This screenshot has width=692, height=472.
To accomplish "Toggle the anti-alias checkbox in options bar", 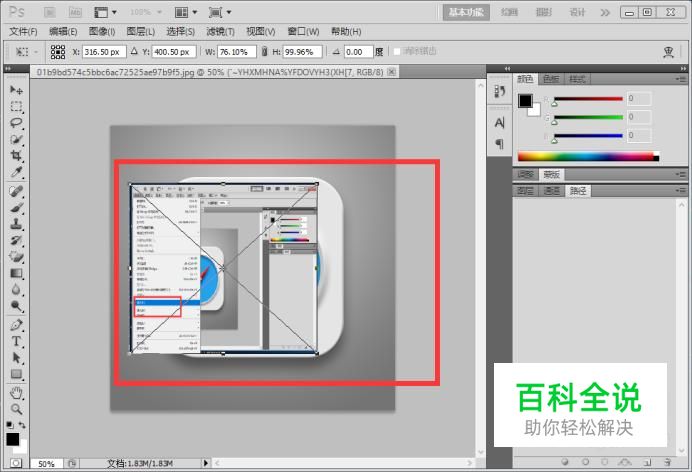I will 397,52.
